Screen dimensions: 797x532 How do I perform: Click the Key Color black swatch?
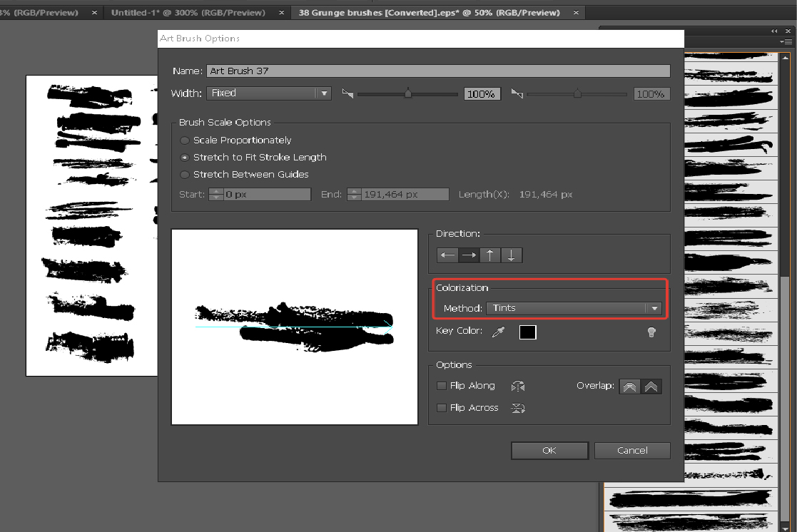tap(527, 332)
